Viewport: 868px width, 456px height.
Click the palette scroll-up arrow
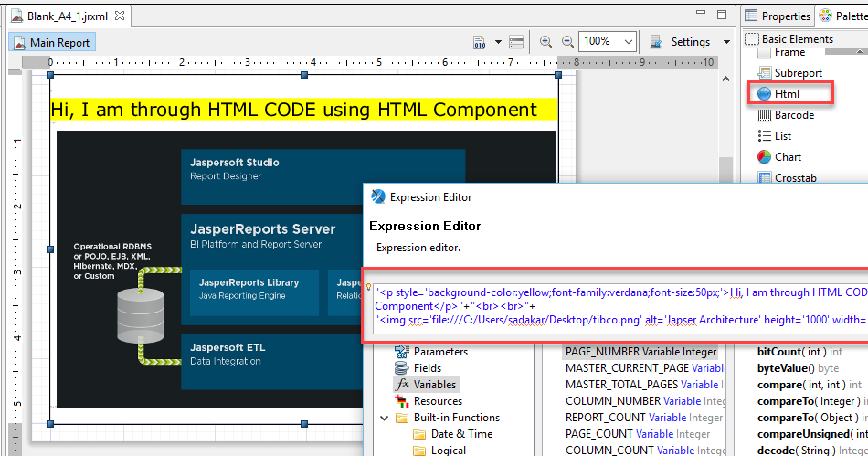point(859,51)
